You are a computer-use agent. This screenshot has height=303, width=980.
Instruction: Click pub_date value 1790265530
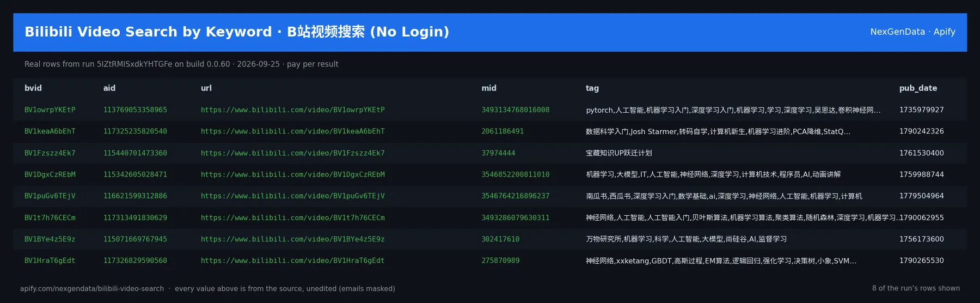click(x=922, y=260)
